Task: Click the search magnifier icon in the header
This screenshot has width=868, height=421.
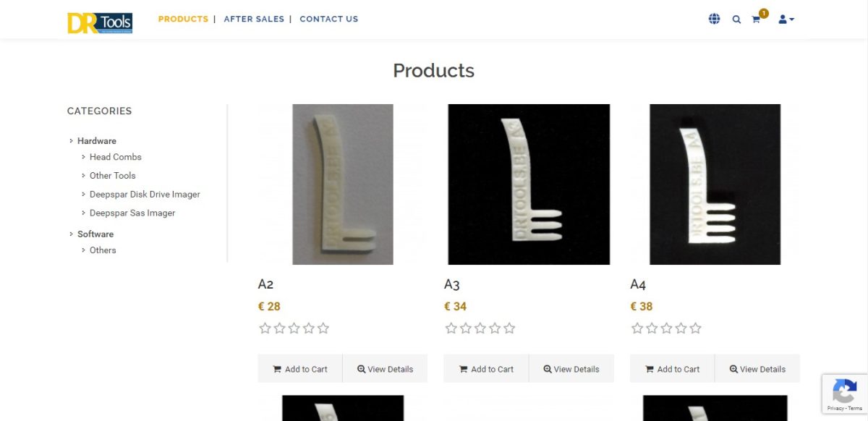Action: (736, 19)
